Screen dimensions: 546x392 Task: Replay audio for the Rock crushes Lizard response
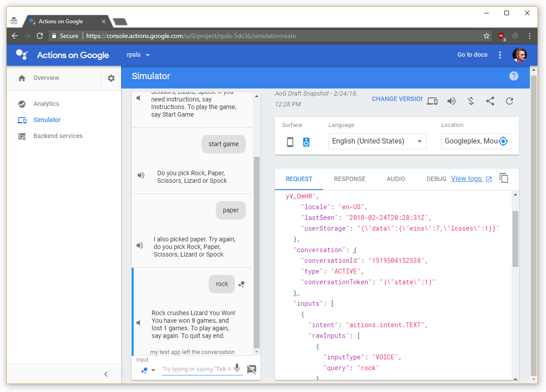140,323
